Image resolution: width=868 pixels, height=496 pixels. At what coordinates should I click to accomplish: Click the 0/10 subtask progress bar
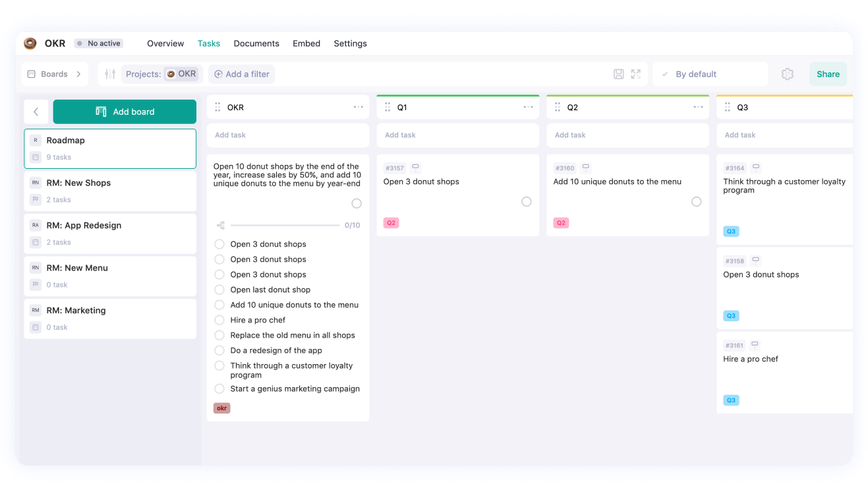(285, 225)
